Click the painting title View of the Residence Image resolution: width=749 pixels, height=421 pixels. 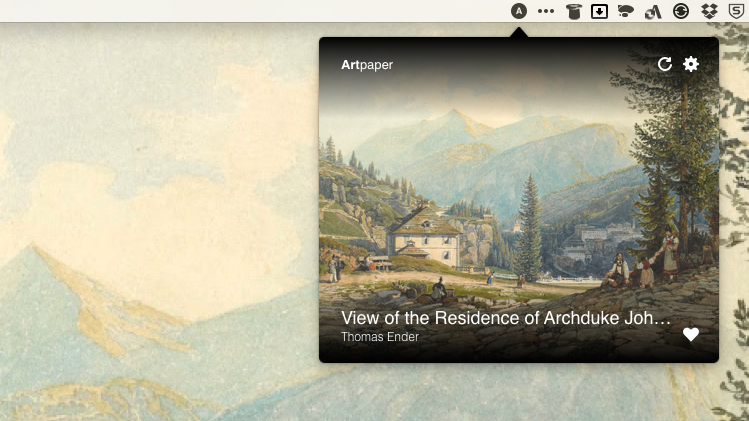click(506, 318)
